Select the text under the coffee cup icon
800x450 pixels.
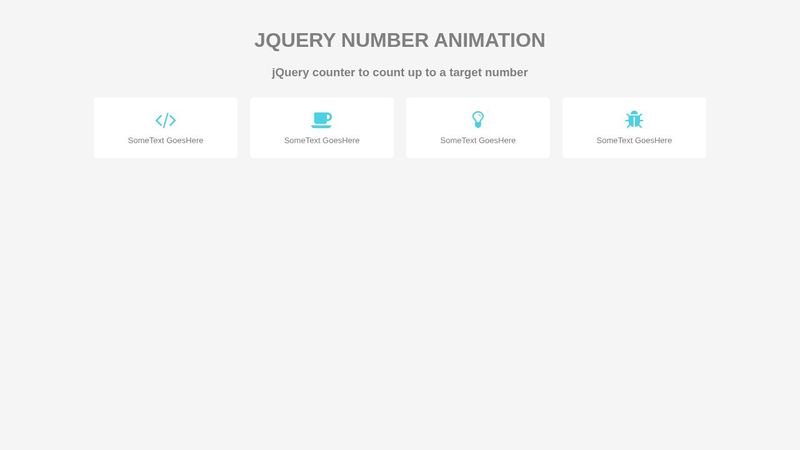click(321, 141)
